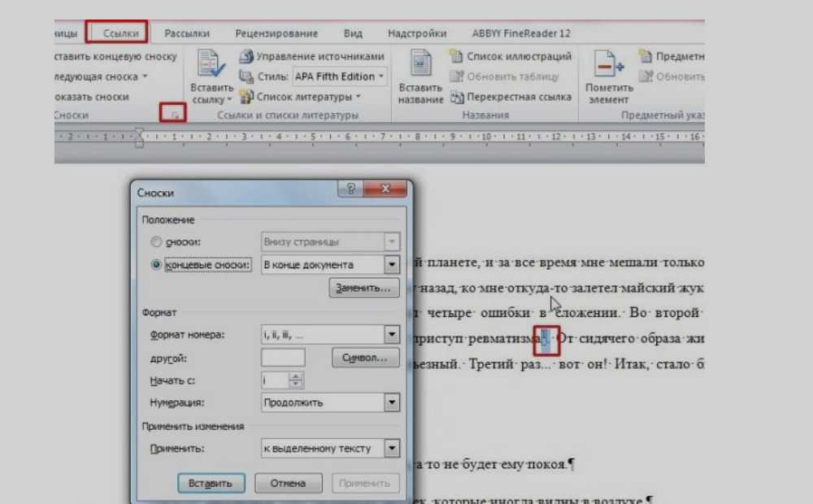Image resolution: width=813 pixels, height=504 pixels.
Task: Click the Символ... button
Action: (365, 358)
